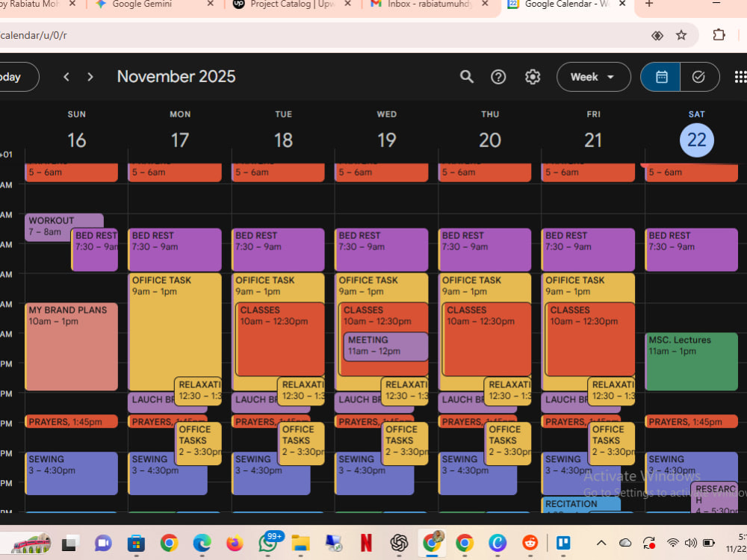Show hidden system tray icons

[x=601, y=542]
